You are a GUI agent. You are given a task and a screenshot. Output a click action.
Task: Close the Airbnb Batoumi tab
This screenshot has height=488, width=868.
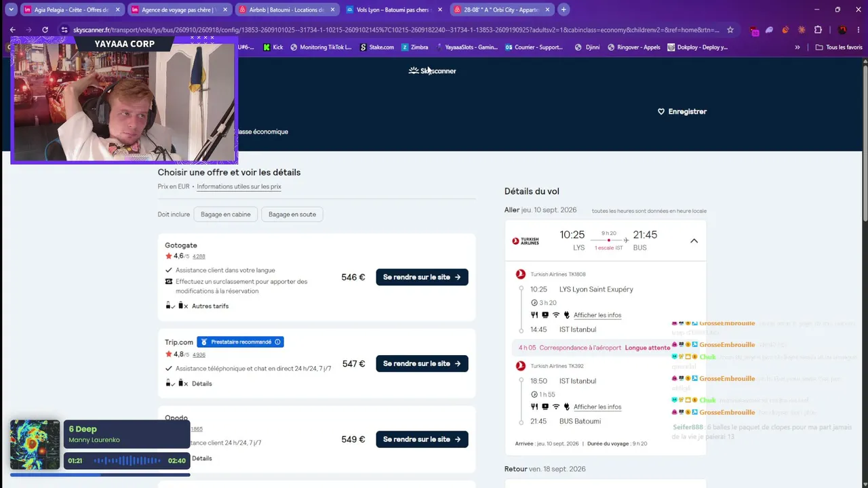[332, 9]
